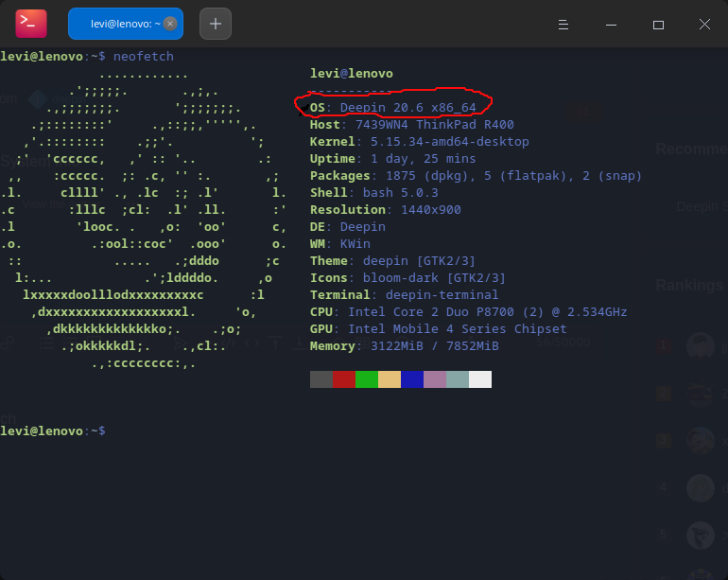Click the green color block
This screenshot has height=580, width=728.
point(367,379)
